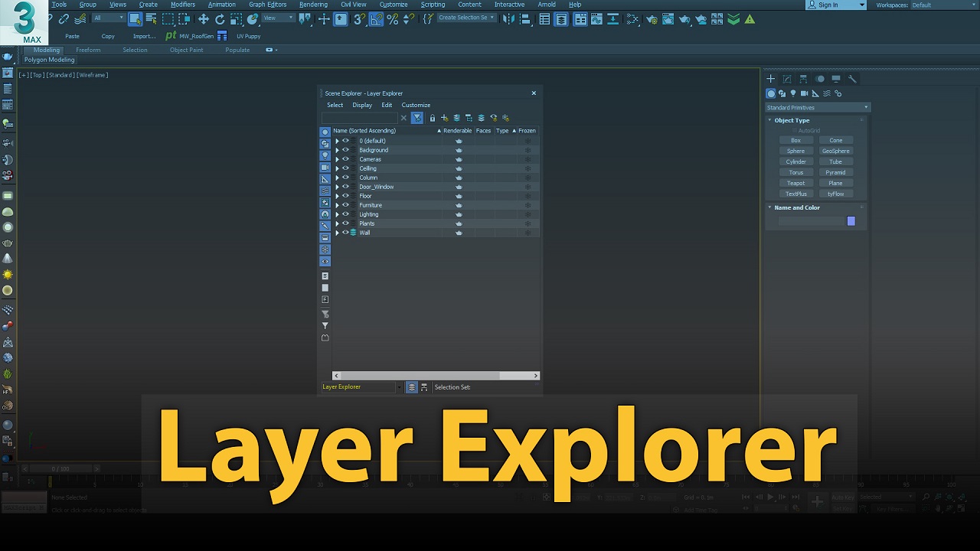Image resolution: width=980 pixels, height=551 pixels.
Task: Toggle visibility of the Background layer
Action: pos(345,150)
